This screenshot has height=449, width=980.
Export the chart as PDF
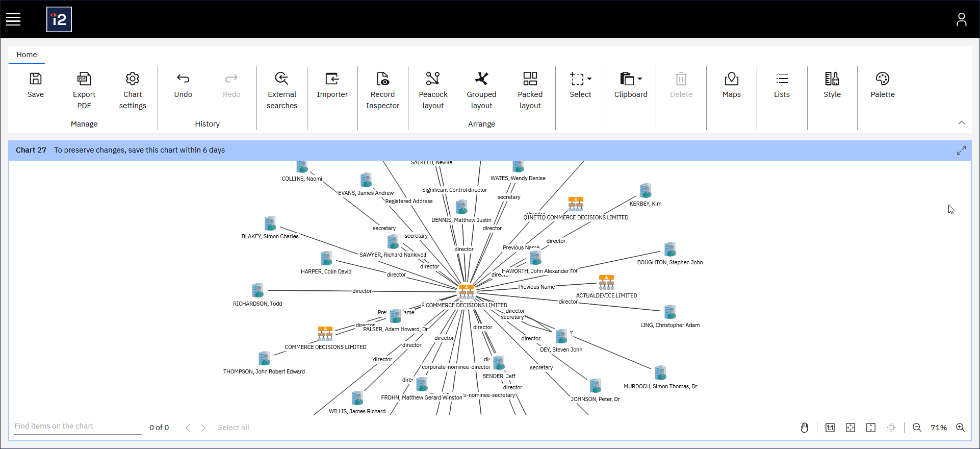[84, 91]
